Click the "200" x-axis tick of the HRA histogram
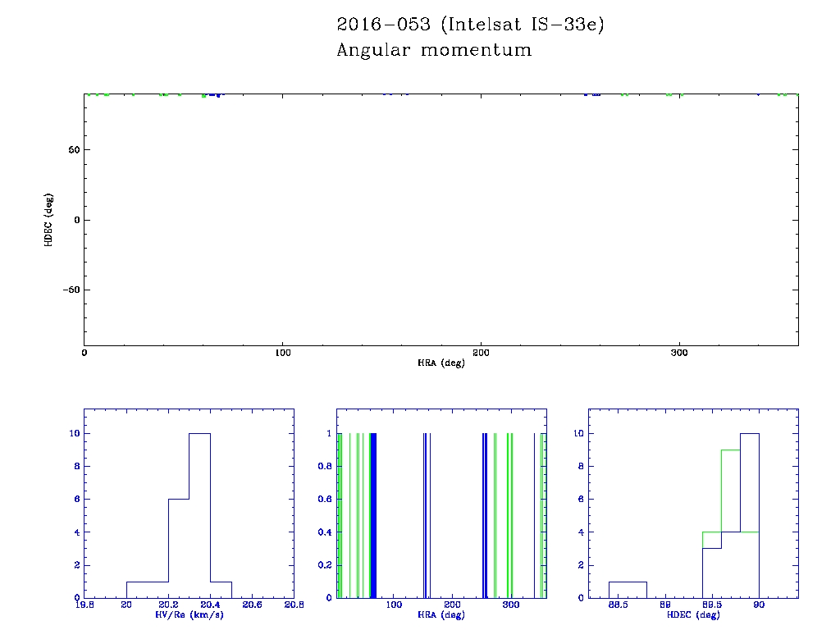840x630 pixels. click(452, 605)
